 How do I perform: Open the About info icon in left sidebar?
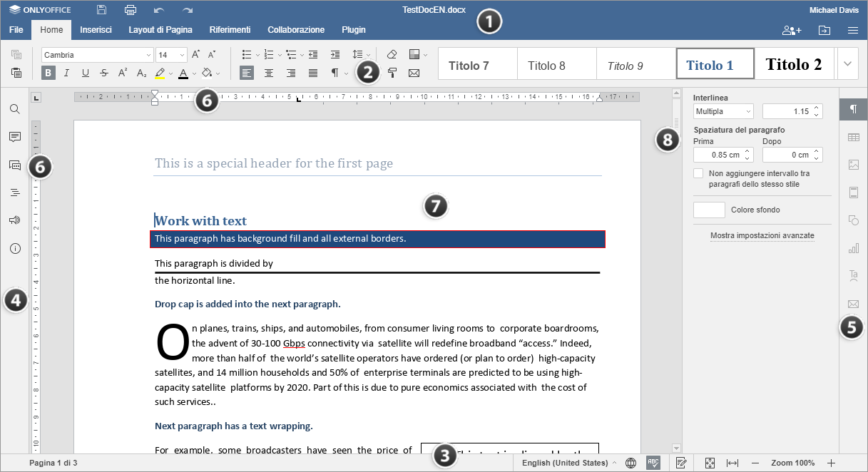pos(15,249)
